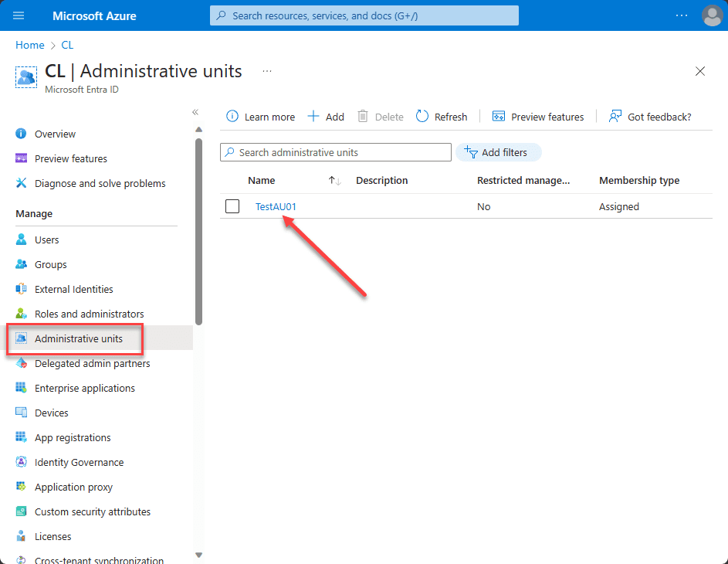Image resolution: width=728 pixels, height=564 pixels.
Task: Open the TestAU01 administrative unit
Action: (276, 207)
